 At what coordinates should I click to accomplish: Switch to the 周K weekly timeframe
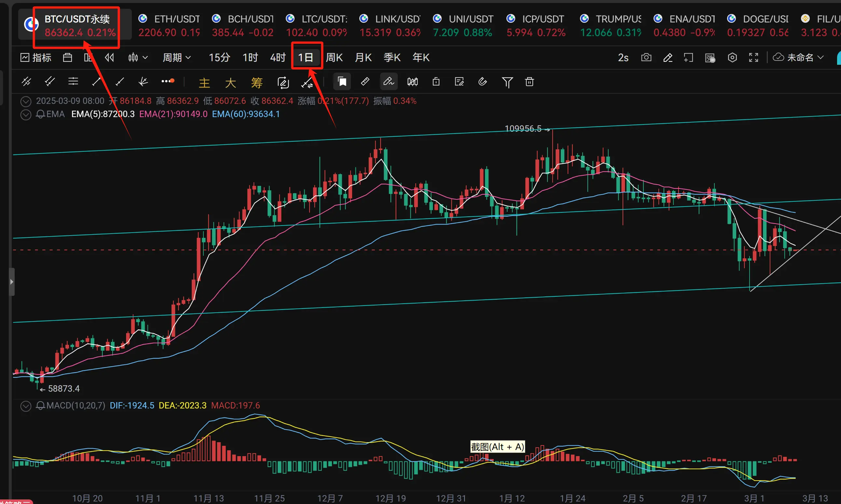coord(334,57)
